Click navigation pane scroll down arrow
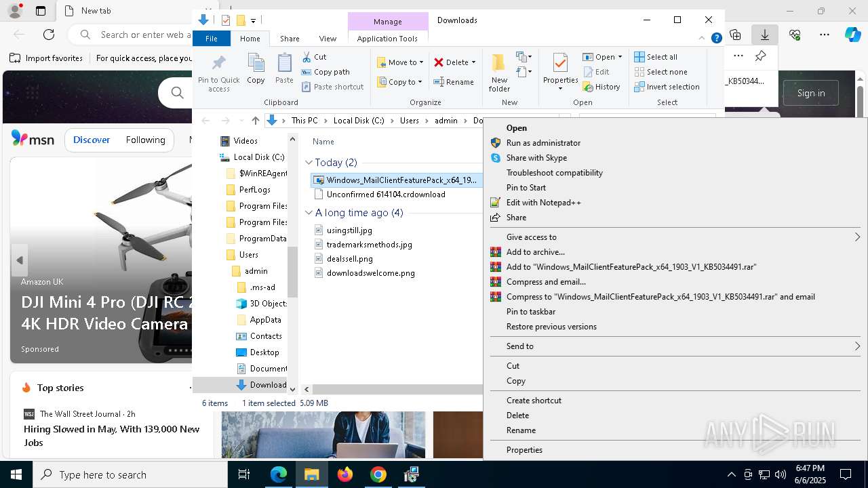 coord(293,389)
